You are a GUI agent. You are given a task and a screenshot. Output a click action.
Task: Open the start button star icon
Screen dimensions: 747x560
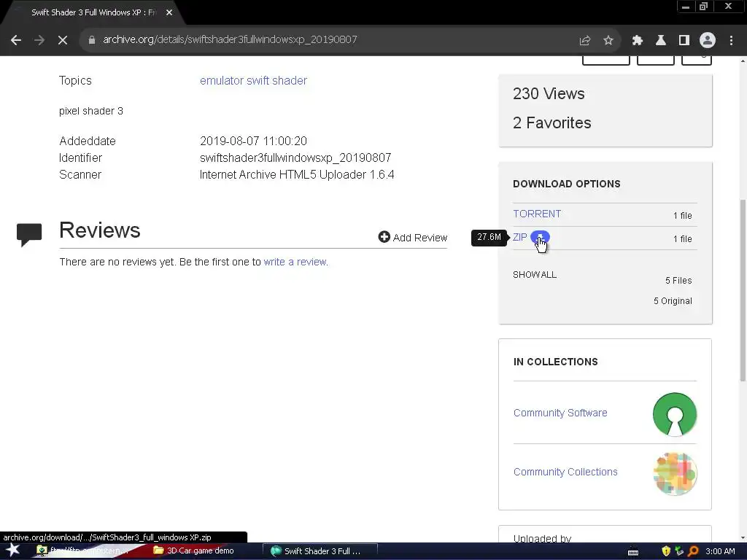point(13,551)
